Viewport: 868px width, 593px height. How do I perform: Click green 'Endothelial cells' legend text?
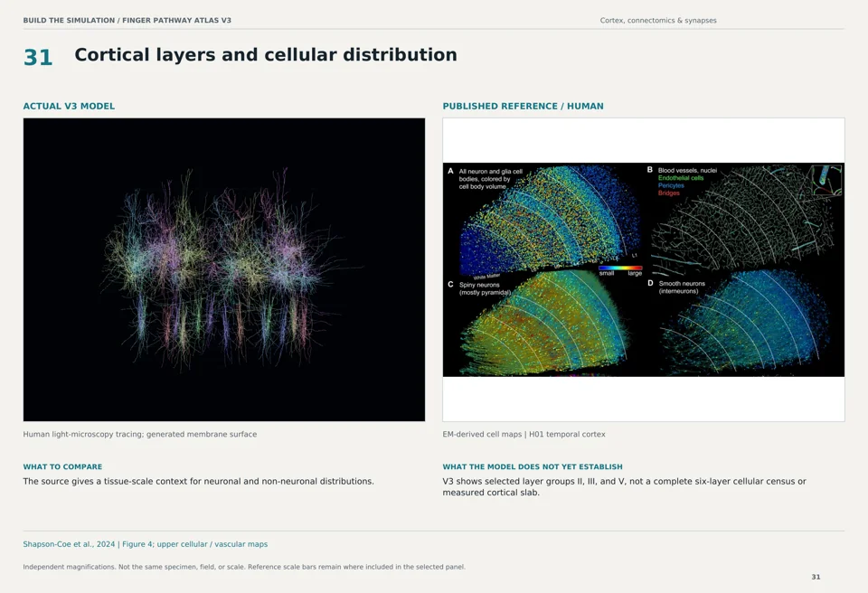pos(681,178)
